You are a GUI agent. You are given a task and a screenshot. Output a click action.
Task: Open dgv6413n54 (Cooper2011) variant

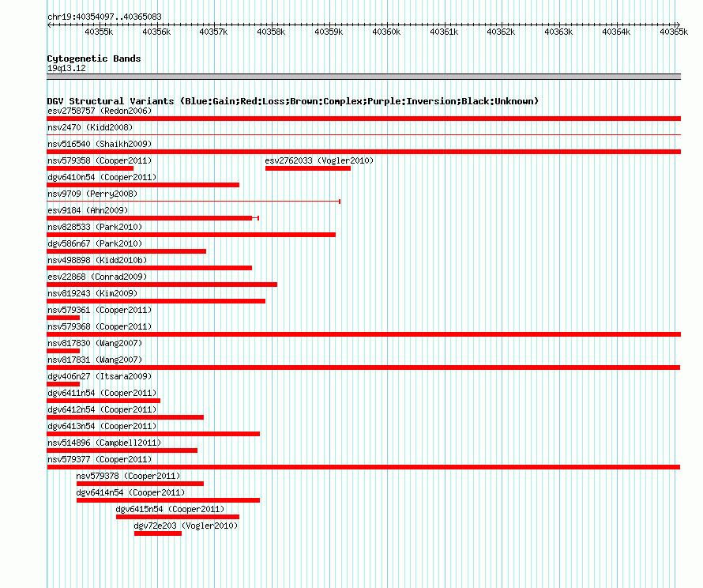102,426
